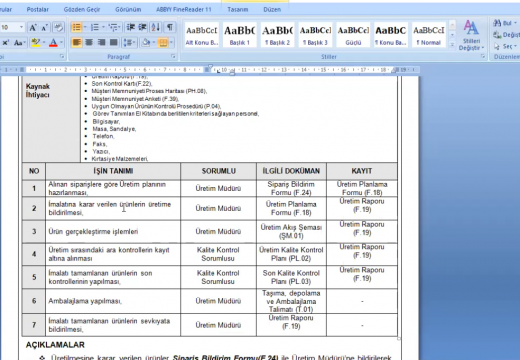
Task: Click the multilevel list icon
Action: point(114,27)
